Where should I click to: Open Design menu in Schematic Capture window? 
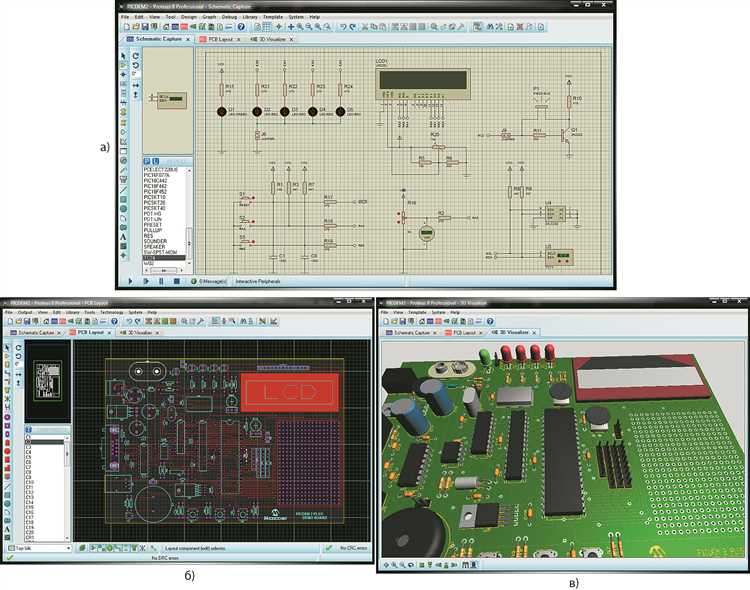(189, 17)
